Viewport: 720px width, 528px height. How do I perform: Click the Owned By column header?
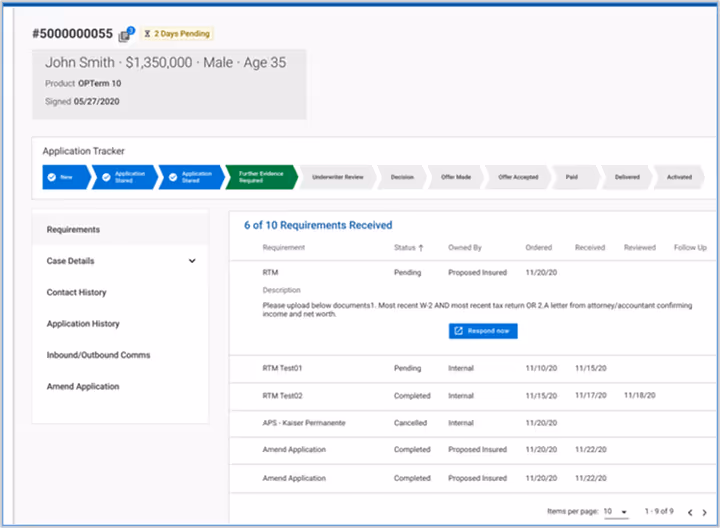point(465,247)
